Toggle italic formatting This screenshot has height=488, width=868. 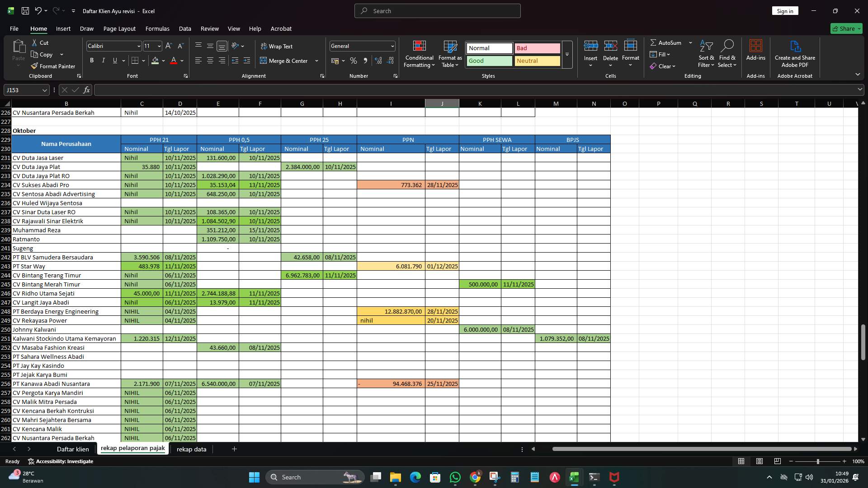tap(103, 60)
